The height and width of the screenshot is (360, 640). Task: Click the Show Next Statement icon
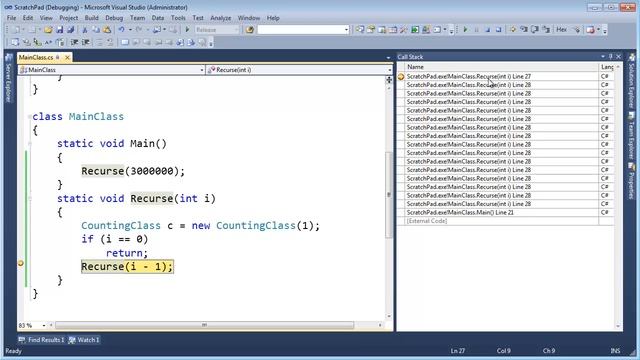513,30
